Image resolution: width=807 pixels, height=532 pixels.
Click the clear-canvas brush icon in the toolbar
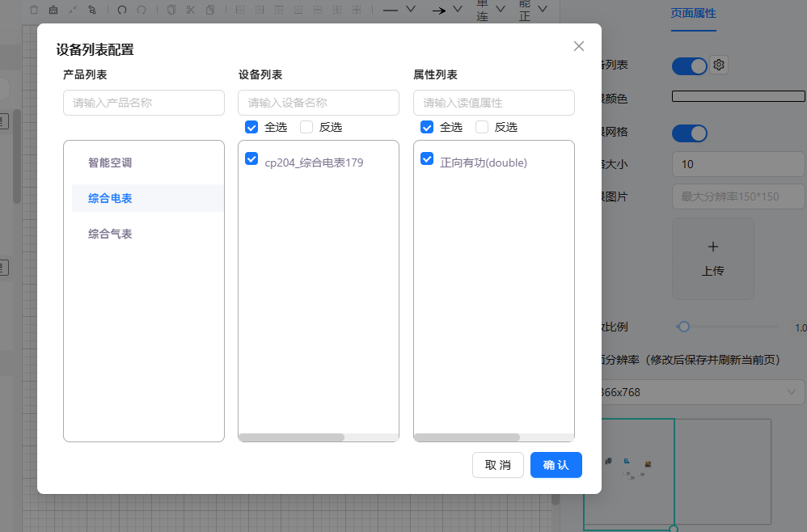coord(53,10)
